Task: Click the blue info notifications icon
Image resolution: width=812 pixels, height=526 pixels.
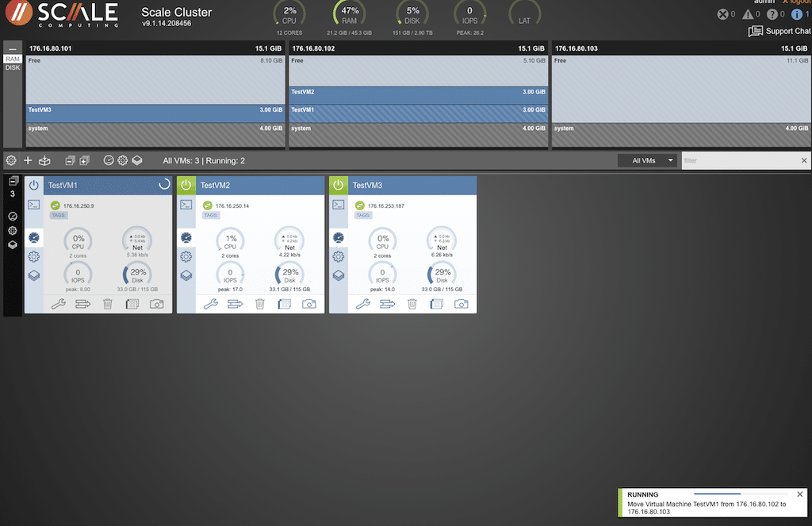Action: point(797,14)
